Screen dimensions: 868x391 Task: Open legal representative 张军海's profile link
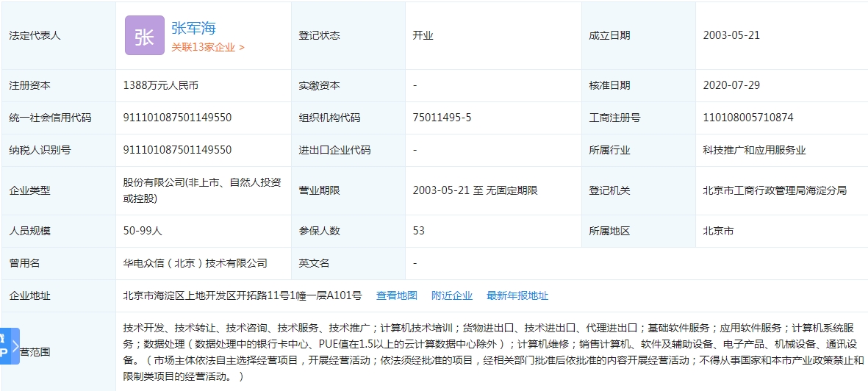pos(193,28)
